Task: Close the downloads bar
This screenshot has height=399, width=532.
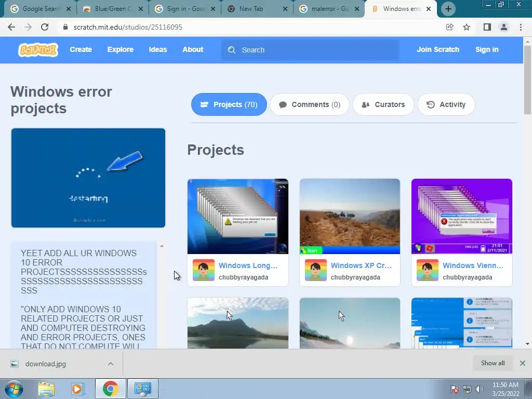Action: tap(523, 363)
